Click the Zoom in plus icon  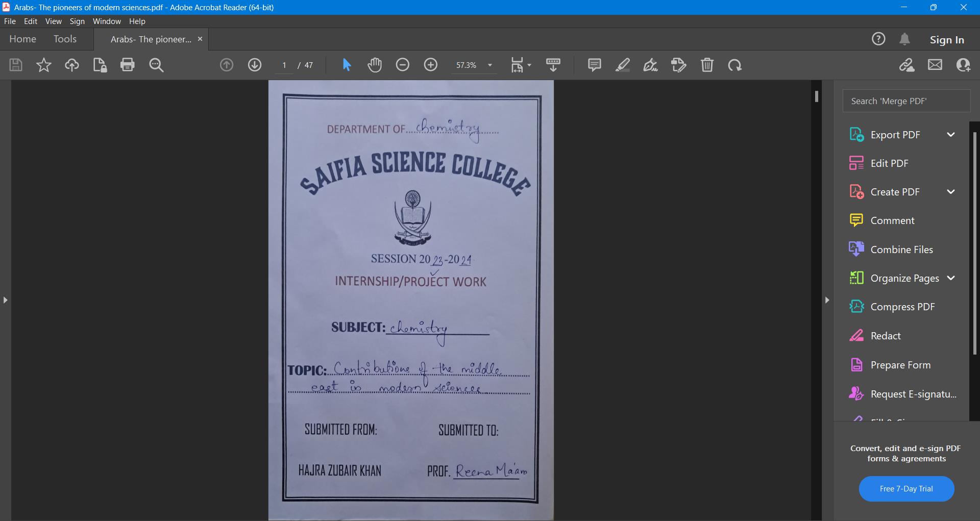tap(431, 65)
